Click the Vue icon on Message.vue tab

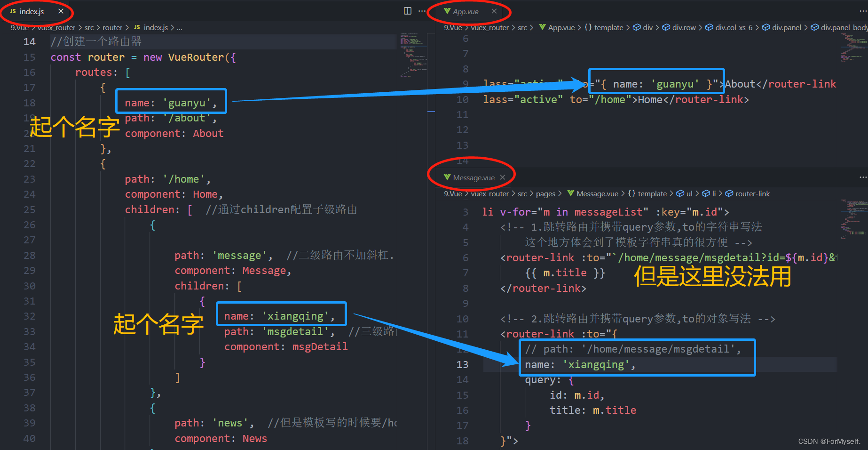(x=447, y=177)
